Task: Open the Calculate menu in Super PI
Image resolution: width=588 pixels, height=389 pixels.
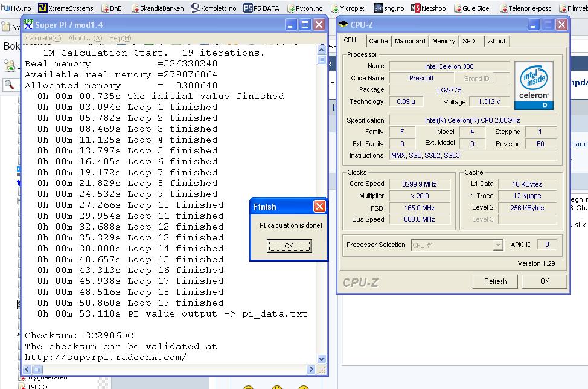Action: pos(43,38)
